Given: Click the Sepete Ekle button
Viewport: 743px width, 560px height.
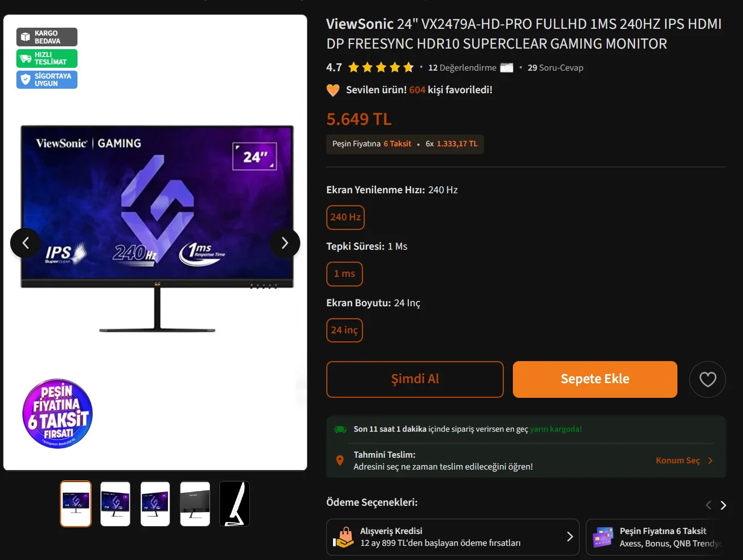Looking at the screenshot, I should tap(595, 379).
